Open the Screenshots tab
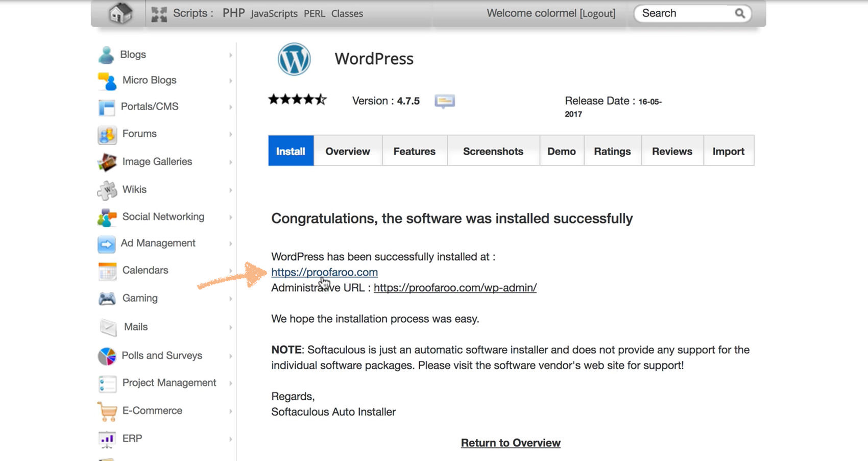This screenshot has height=461, width=868. coord(493,151)
